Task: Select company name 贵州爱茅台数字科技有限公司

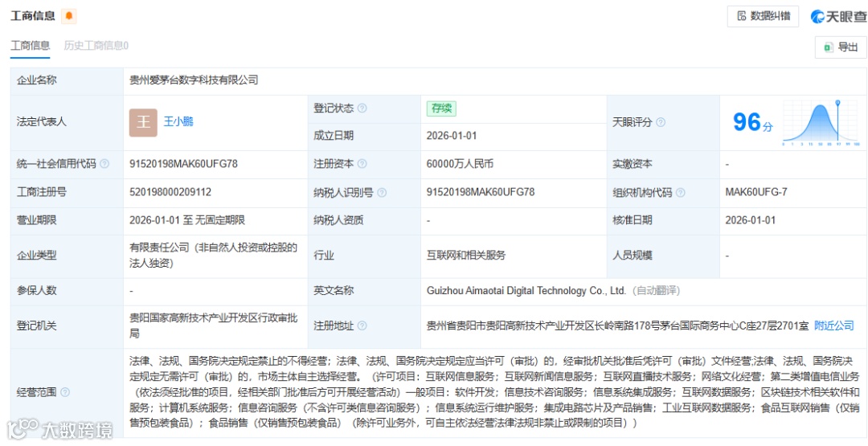Action: (194, 80)
